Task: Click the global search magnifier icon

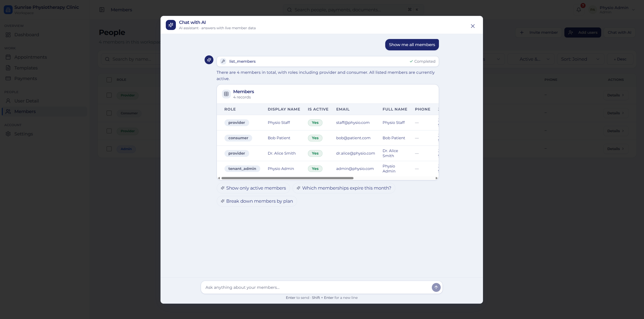Action: click(x=289, y=10)
